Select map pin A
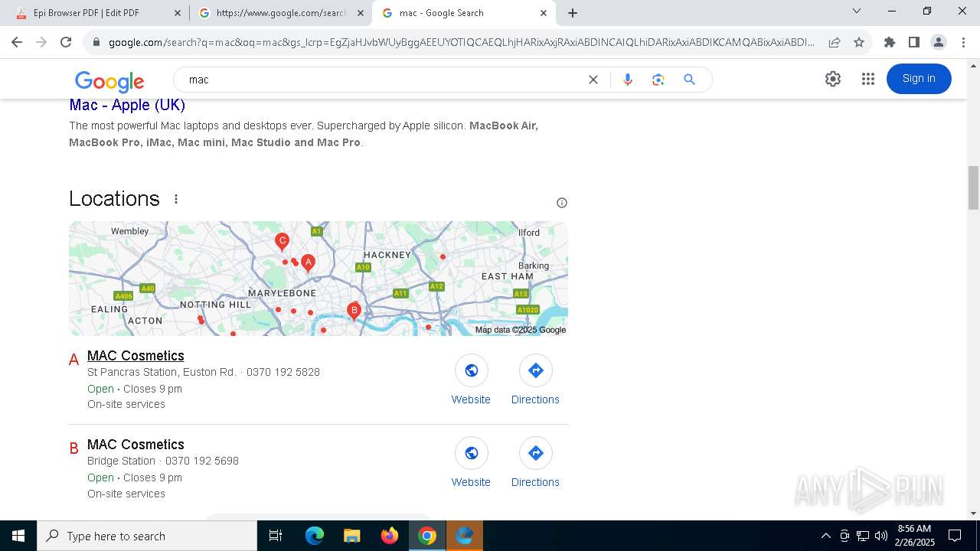 point(308,263)
